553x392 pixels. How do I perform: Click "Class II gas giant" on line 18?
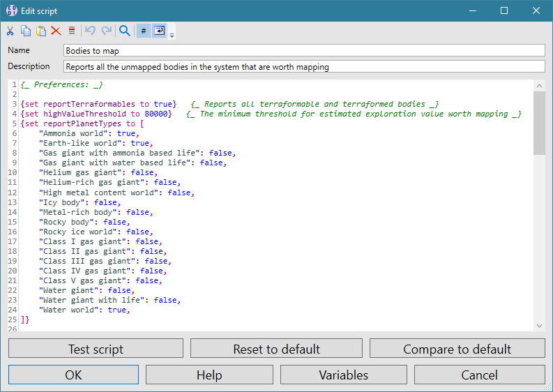(84, 252)
